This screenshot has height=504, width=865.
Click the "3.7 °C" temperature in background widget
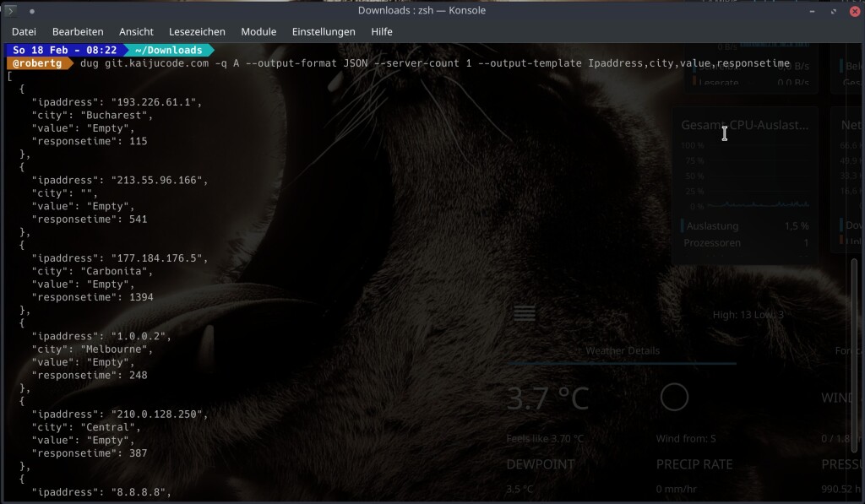click(x=547, y=398)
